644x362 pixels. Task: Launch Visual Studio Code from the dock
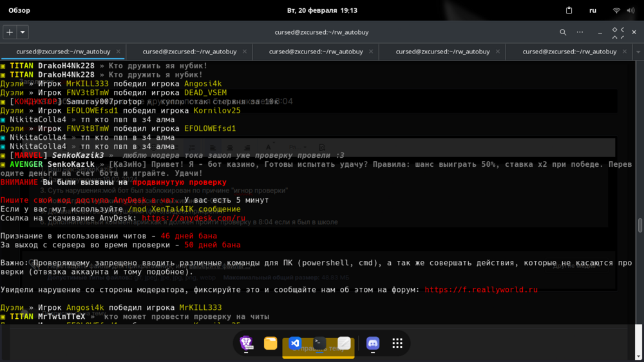coord(295,343)
